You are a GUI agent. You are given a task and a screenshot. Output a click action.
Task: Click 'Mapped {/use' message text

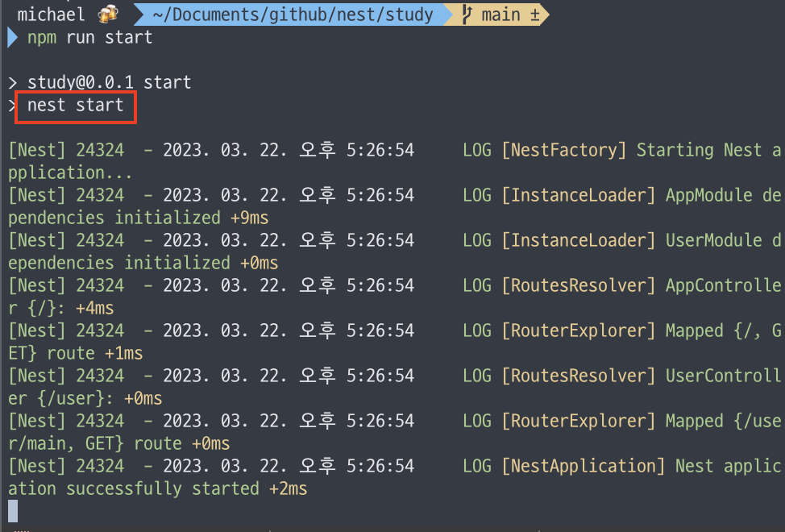(723, 421)
